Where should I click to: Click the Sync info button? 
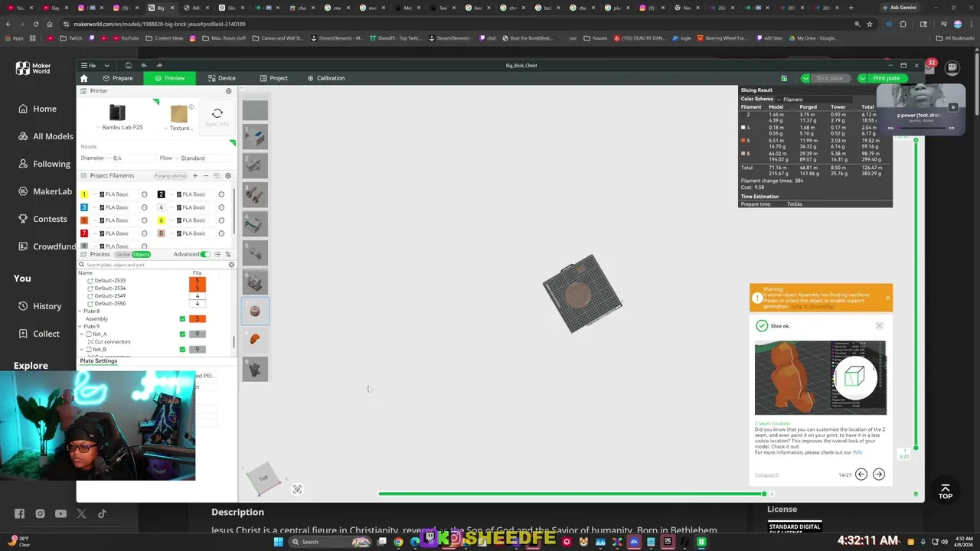coord(217,117)
